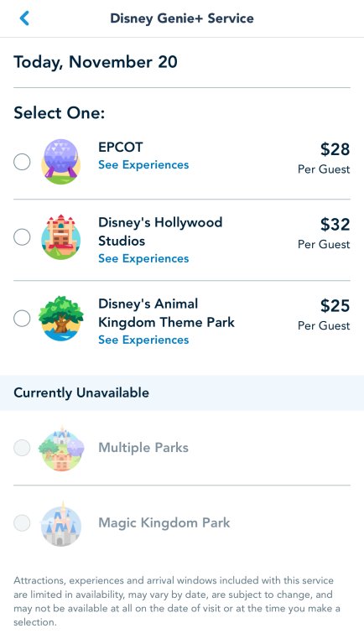Open See Experiences under Hollywood Studios
364x644 pixels.
pyautogui.click(x=143, y=258)
